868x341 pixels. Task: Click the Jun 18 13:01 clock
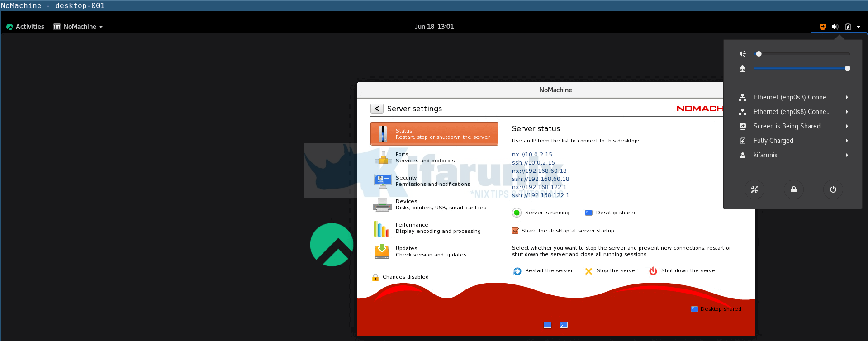(434, 27)
